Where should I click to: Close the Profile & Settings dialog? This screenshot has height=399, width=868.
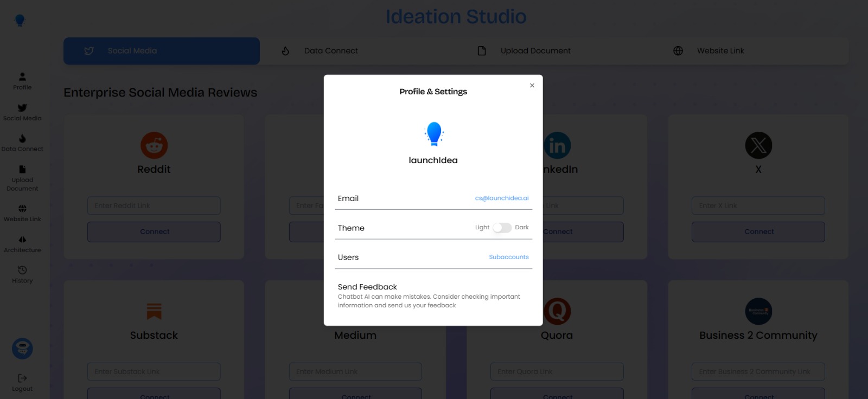[532, 86]
